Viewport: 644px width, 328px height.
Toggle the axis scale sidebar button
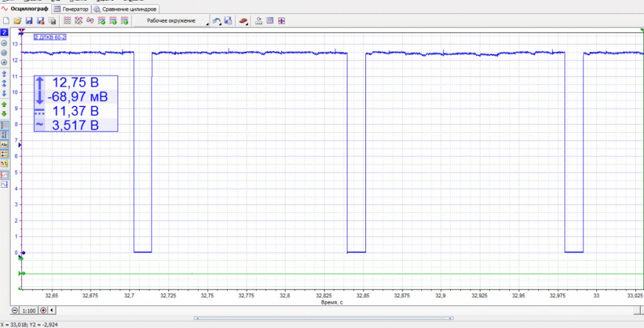coord(4,134)
